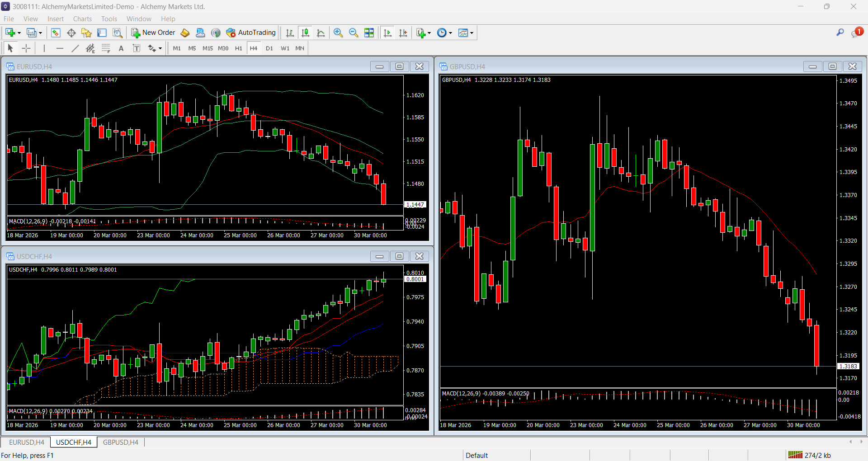Show the Navigator panel
Image resolution: width=868 pixels, height=461 pixels.
[86, 33]
